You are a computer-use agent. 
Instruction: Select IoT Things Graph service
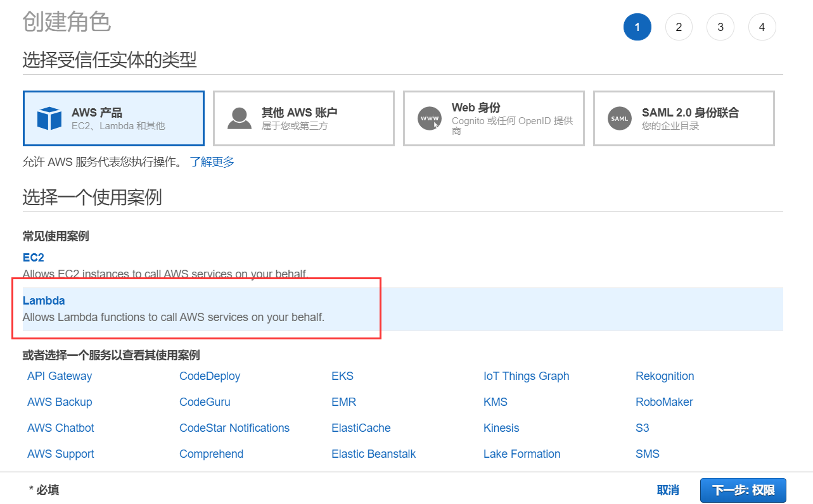[527, 376]
